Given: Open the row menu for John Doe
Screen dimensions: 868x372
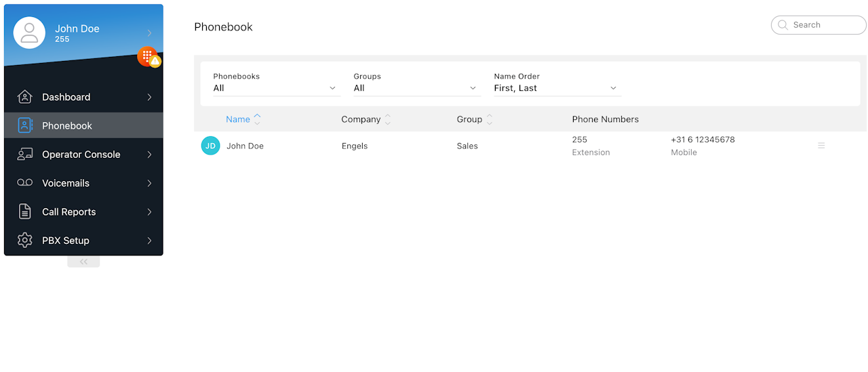Looking at the screenshot, I should point(821,146).
